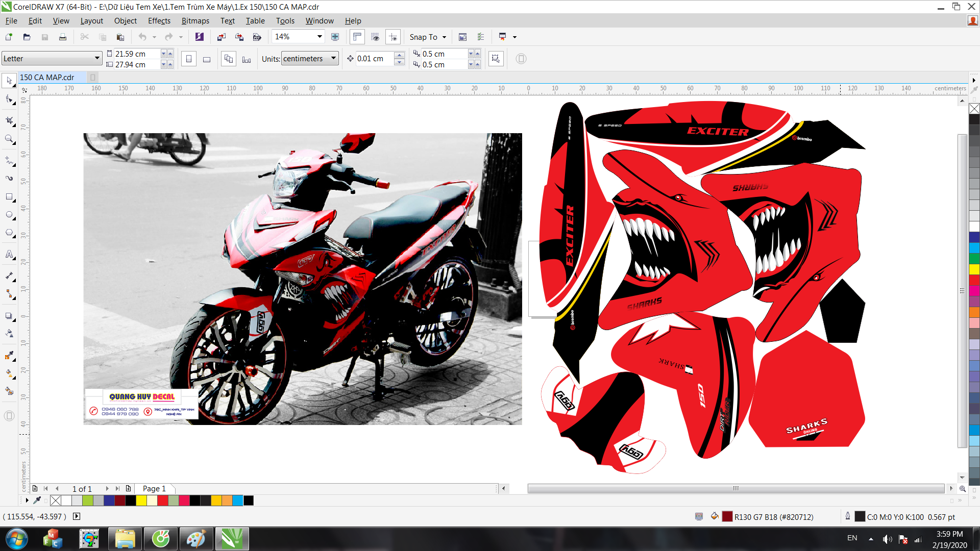
Task: Select the Ellipse tool
Action: pyautogui.click(x=9, y=215)
